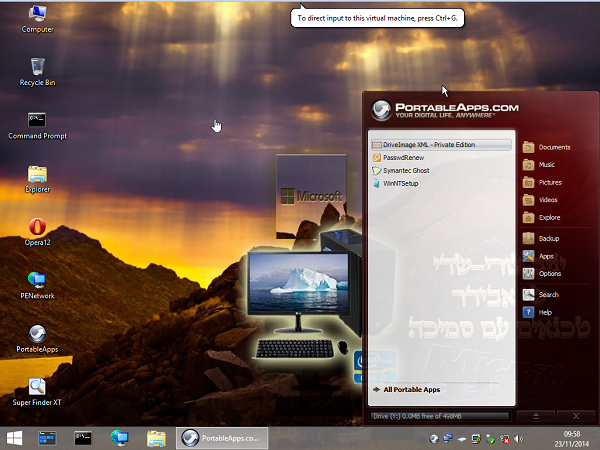Click the PortableApps tray icon

click(x=434, y=439)
